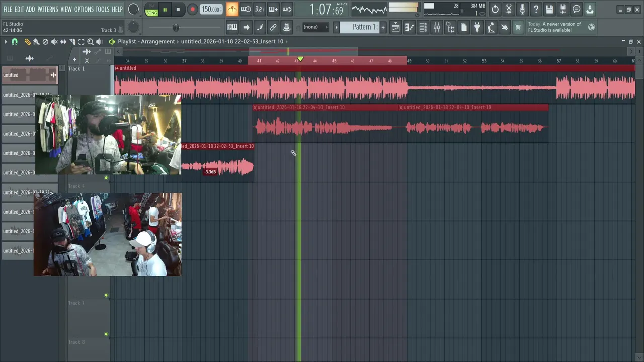Toggle PAT/SONG mode switch

tap(151, 10)
